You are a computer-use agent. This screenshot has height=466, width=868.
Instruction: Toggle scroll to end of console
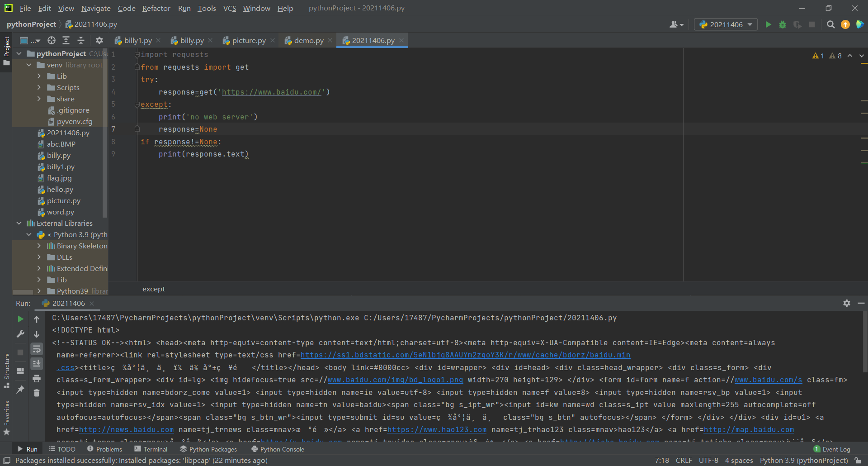[37, 363]
